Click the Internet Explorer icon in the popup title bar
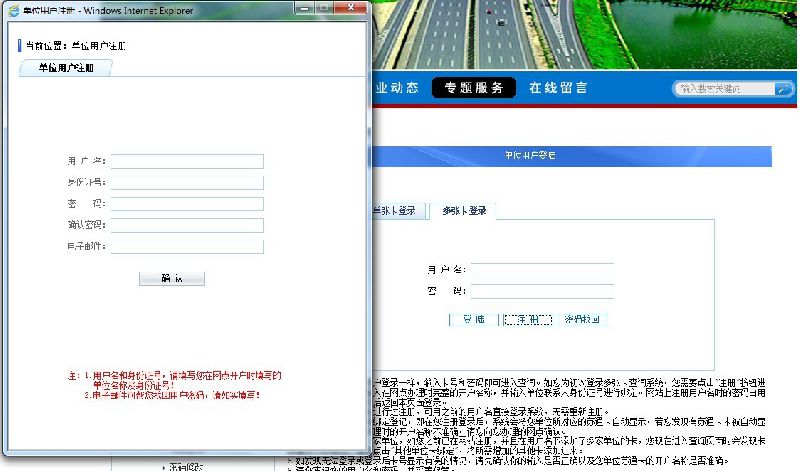 click(14, 10)
